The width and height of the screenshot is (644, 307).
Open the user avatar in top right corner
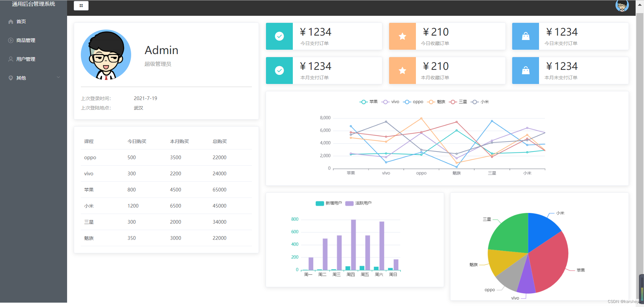point(622,6)
